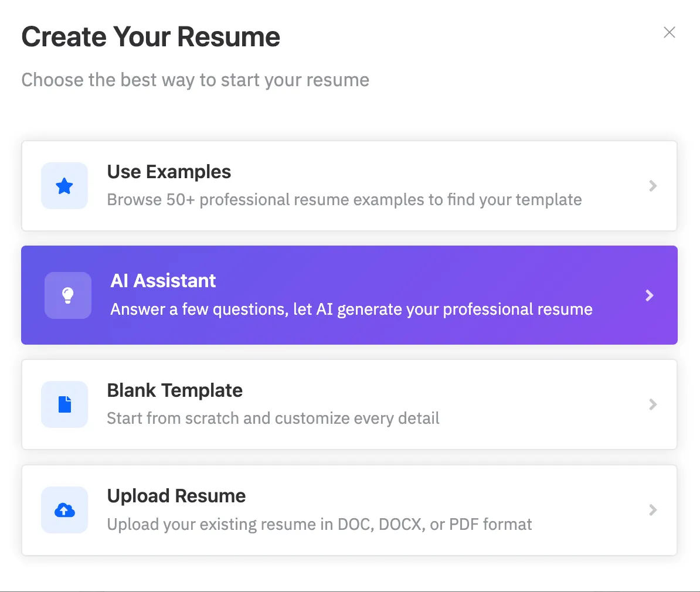Click the document icon for Blank Template
This screenshot has height=592, width=700.
[64, 404]
